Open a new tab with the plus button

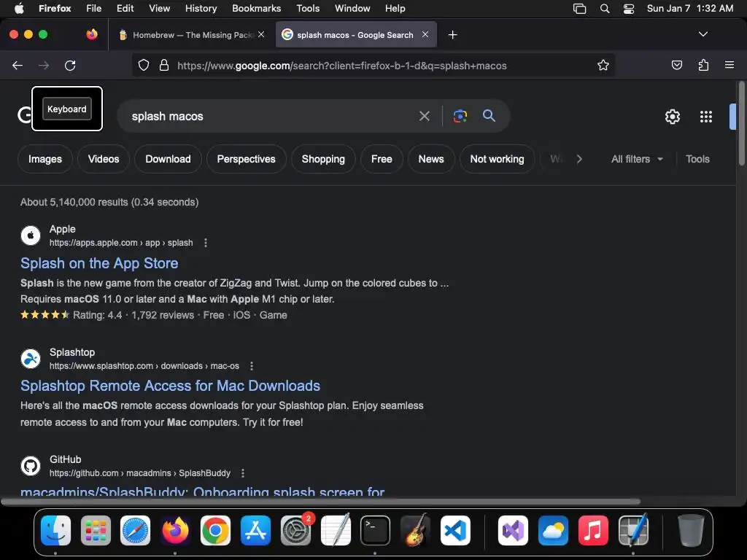pos(452,35)
